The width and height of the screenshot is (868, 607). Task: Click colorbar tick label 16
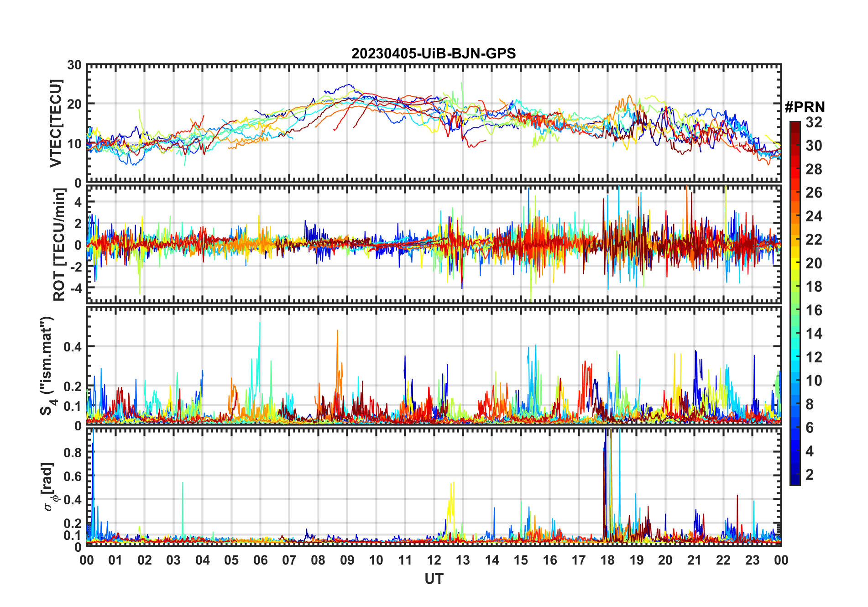coord(814,310)
